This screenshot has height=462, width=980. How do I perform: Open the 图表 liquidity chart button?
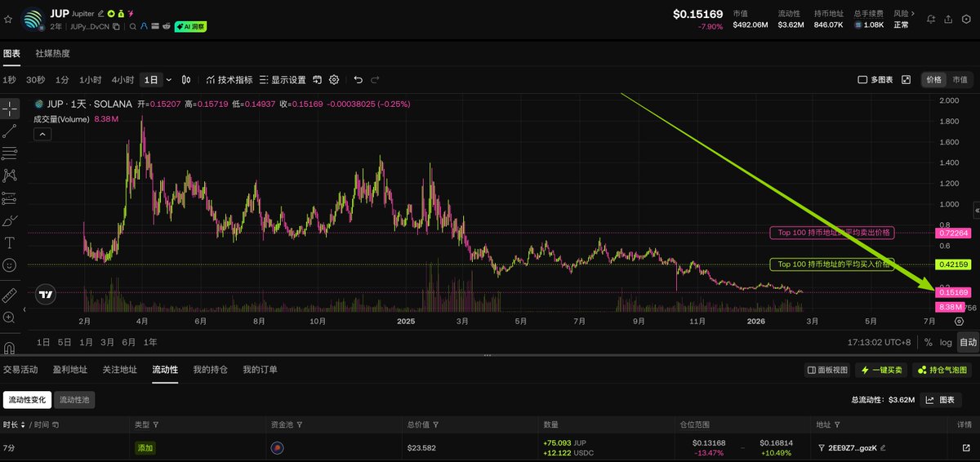(941, 400)
